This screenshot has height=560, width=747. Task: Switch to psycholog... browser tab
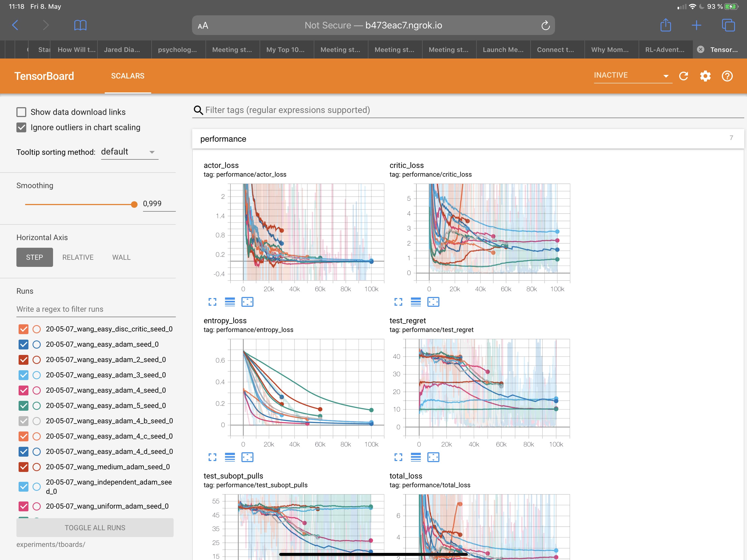point(179,50)
